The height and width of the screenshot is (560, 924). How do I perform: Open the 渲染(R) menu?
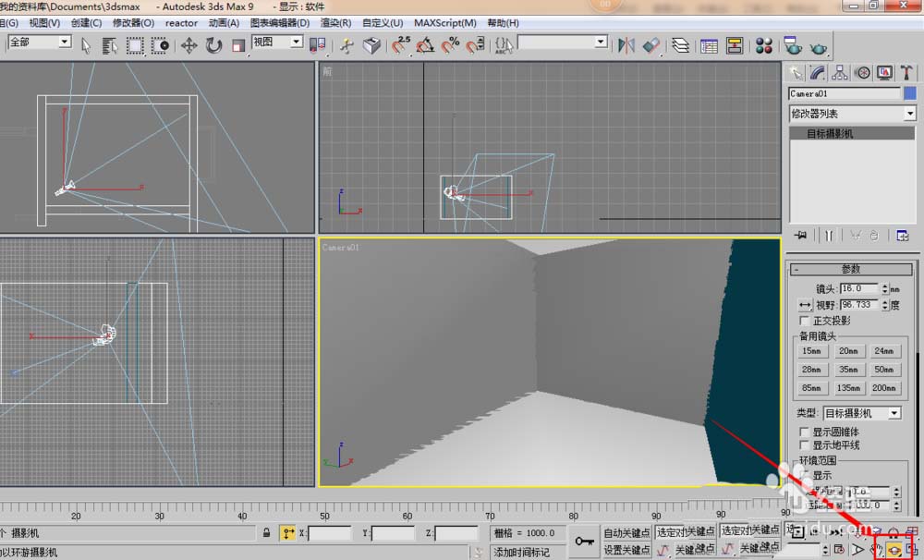[x=334, y=22]
